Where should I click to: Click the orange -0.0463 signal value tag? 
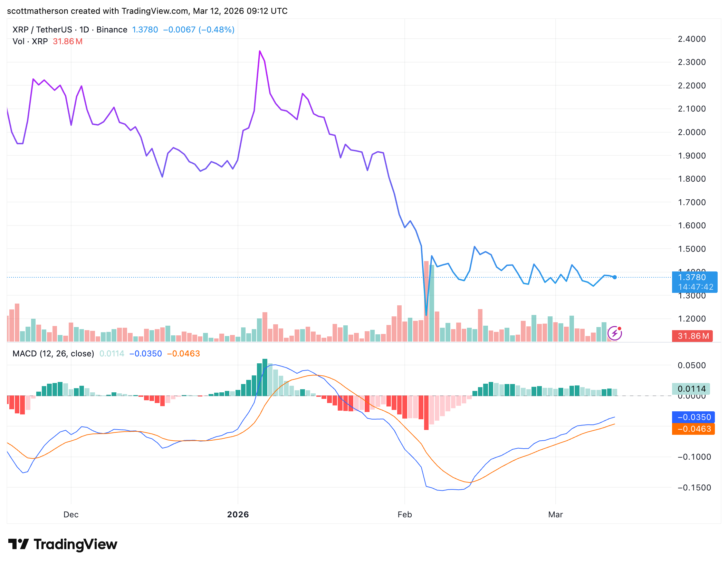[693, 429]
